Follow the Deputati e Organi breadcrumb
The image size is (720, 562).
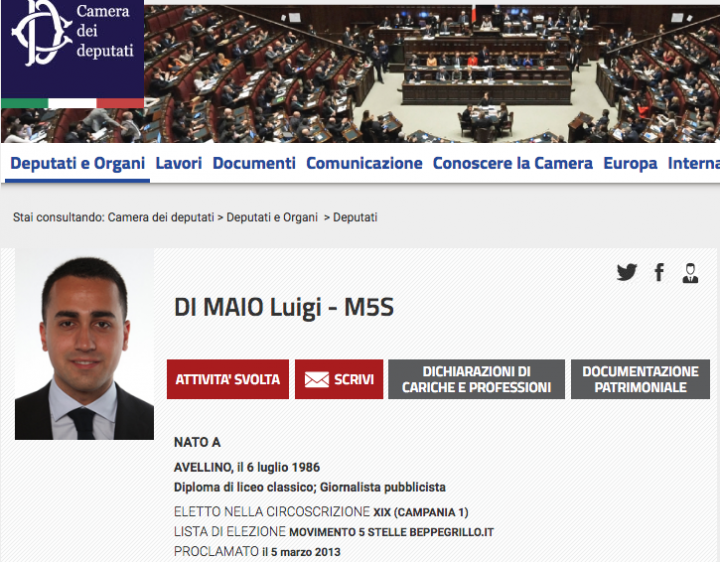coord(272,217)
